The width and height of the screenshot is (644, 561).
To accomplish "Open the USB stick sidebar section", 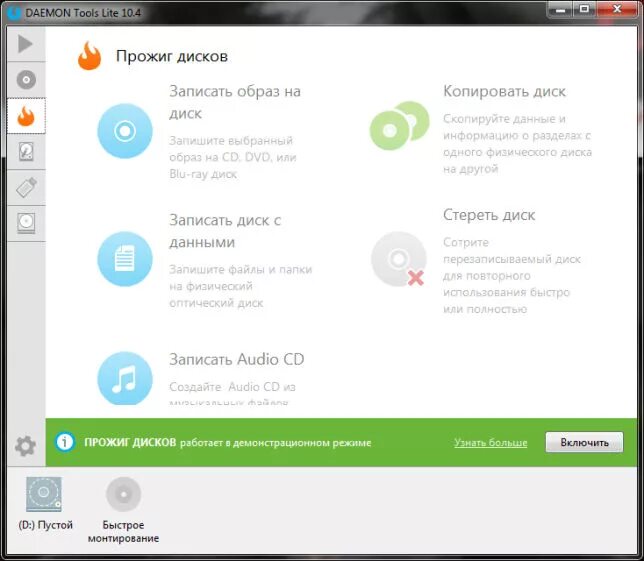I will pyautogui.click(x=26, y=187).
